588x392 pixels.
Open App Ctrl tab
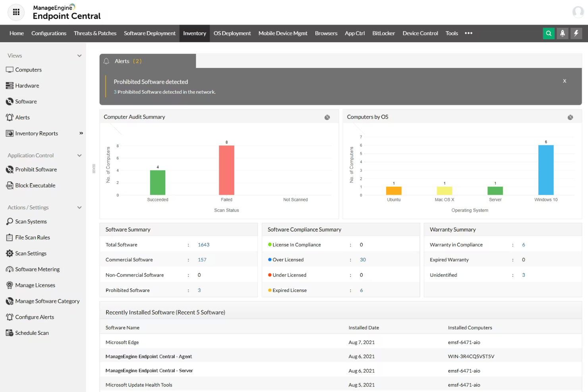(355, 33)
